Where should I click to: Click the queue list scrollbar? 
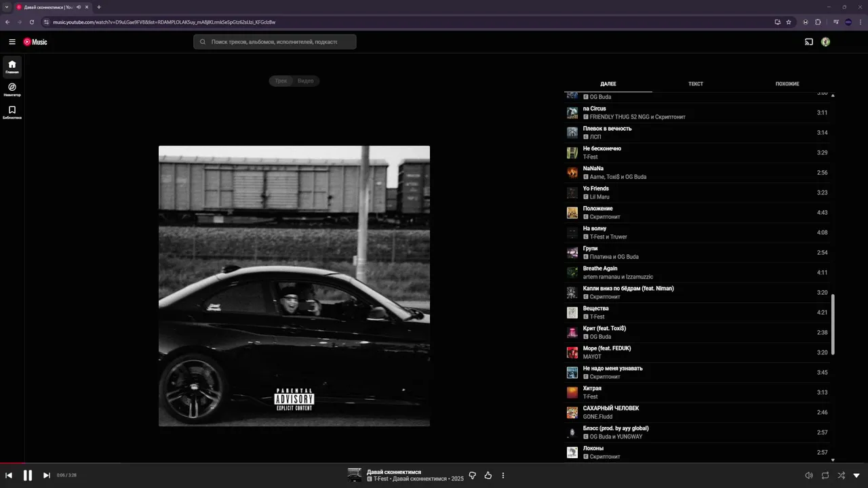833,324
